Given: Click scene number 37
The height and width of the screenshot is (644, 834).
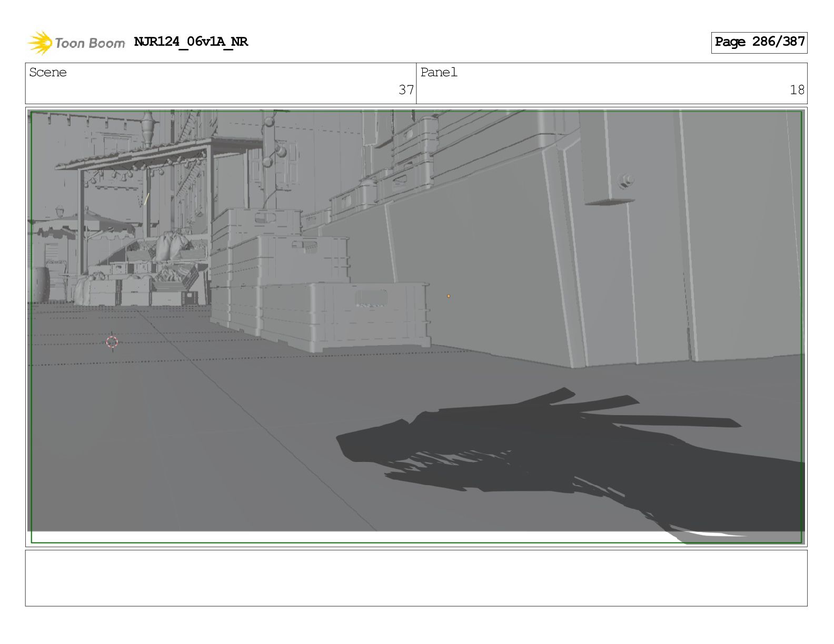Looking at the screenshot, I should coord(406,90).
